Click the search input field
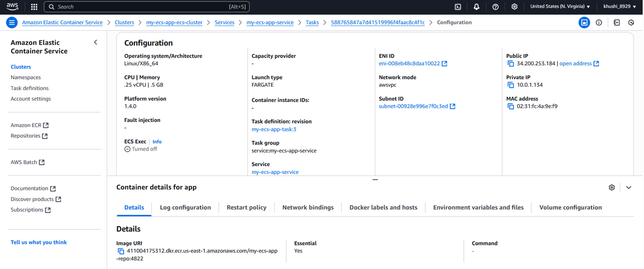644x269 pixels. pos(147,7)
